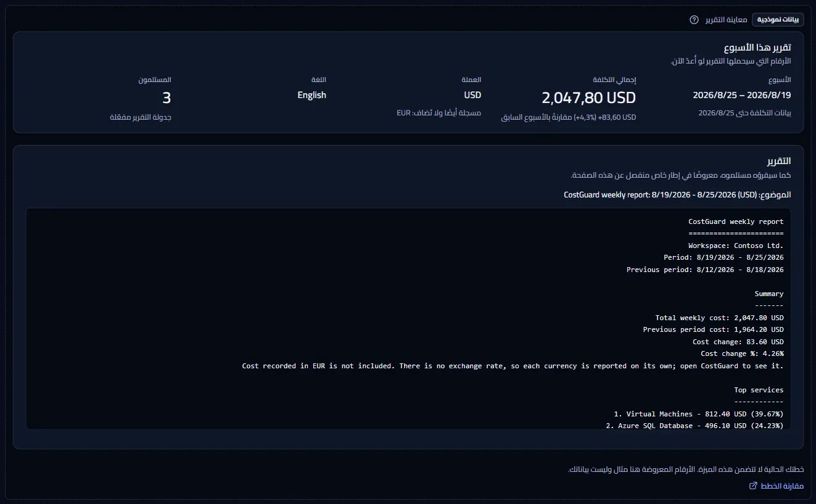Image resolution: width=816 pixels, height=504 pixels.
Task: Click the plan notice خطتك الحالية text
Action: (x=686, y=470)
